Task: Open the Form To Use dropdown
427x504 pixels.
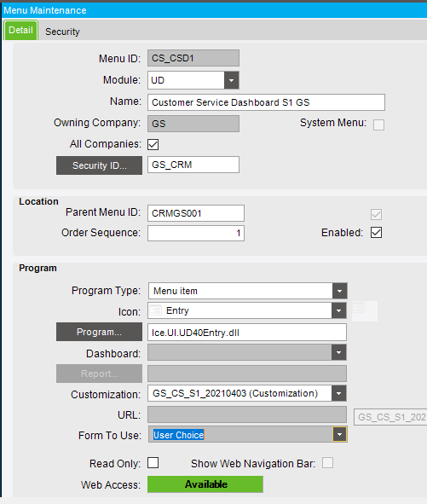Action: (x=339, y=435)
